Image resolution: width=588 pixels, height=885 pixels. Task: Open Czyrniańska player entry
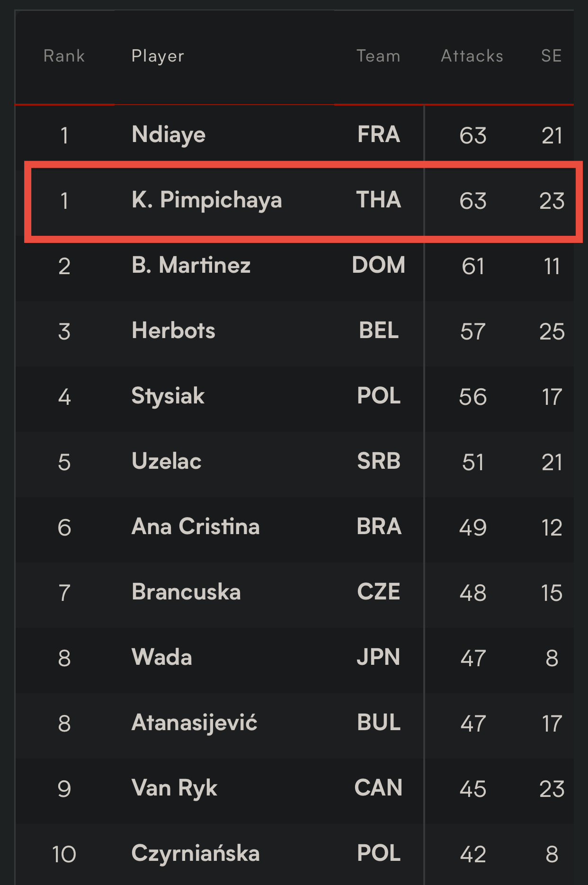[x=196, y=854]
